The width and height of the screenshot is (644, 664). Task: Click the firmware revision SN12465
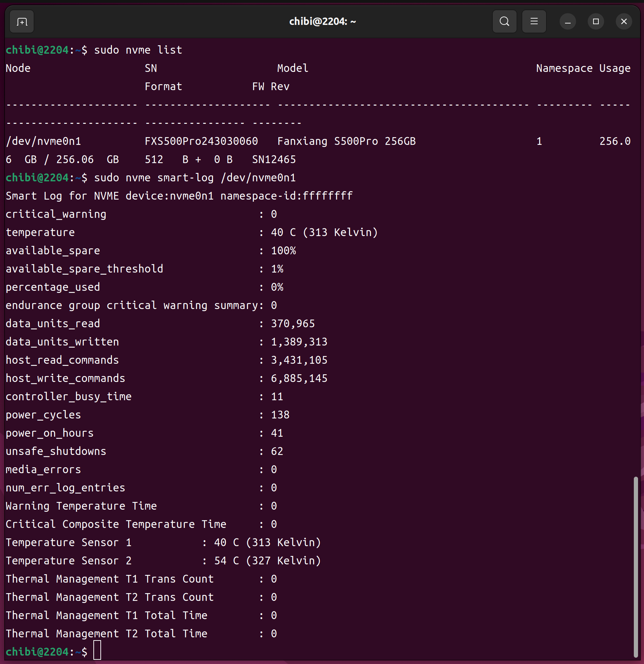click(274, 160)
